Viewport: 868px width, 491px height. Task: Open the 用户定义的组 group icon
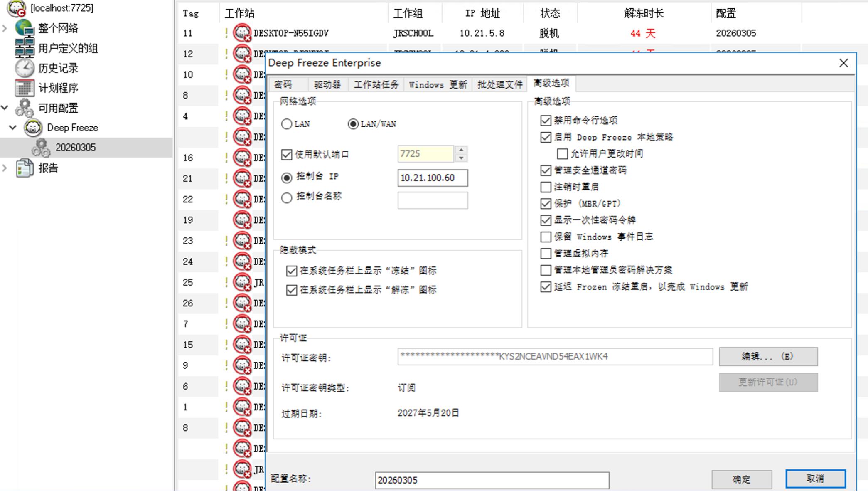coord(24,48)
